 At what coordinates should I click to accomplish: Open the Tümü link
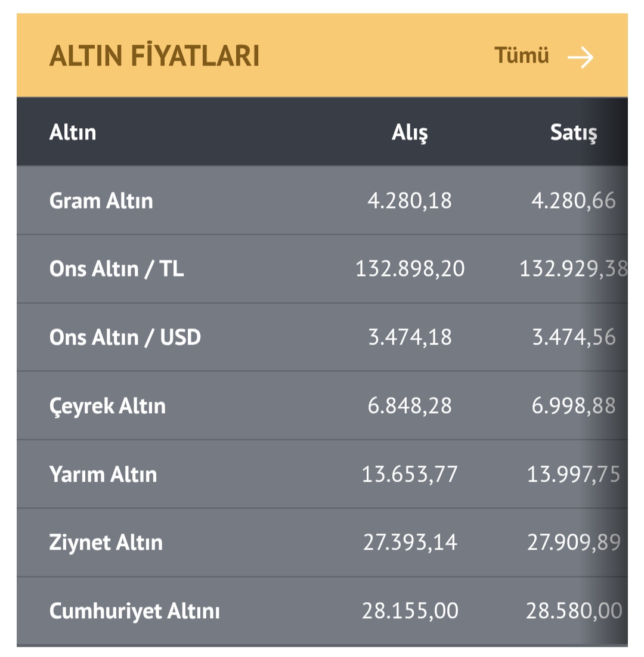pos(521,56)
